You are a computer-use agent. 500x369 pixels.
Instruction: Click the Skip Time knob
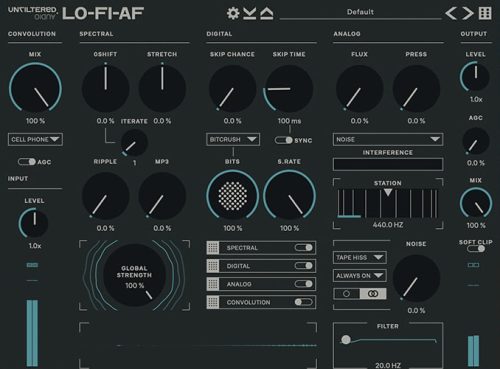coord(289,89)
